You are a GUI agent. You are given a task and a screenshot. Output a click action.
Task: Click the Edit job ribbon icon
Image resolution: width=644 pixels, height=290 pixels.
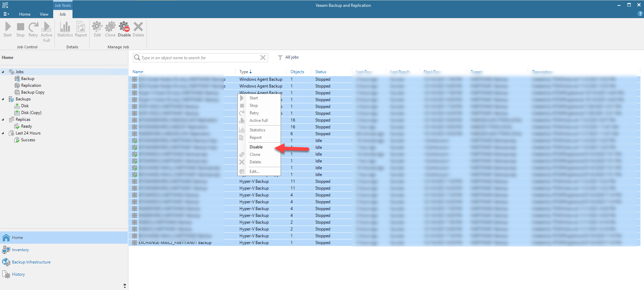tap(97, 27)
